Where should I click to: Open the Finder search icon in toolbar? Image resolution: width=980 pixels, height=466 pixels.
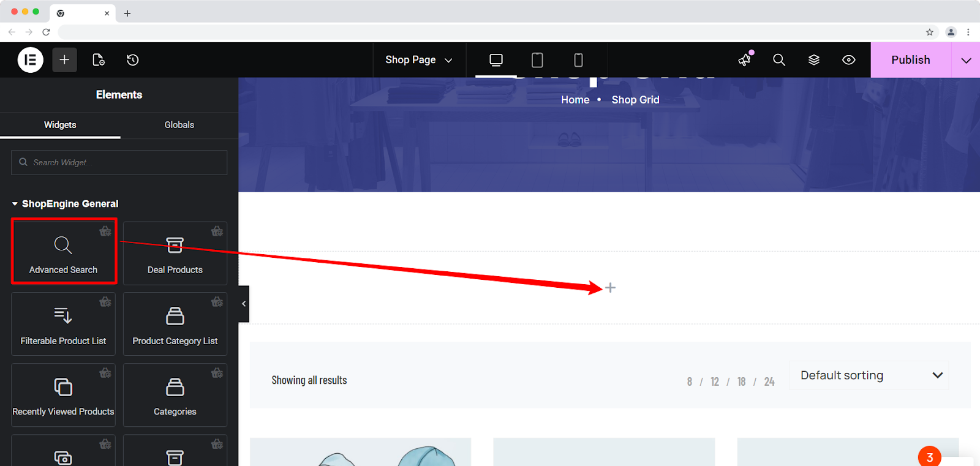(779, 60)
